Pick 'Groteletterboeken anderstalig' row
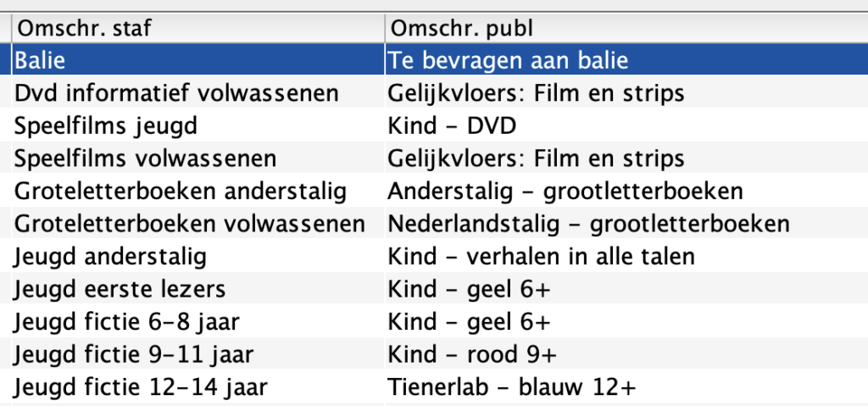This screenshot has width=868, height=406. coord(181,192)
